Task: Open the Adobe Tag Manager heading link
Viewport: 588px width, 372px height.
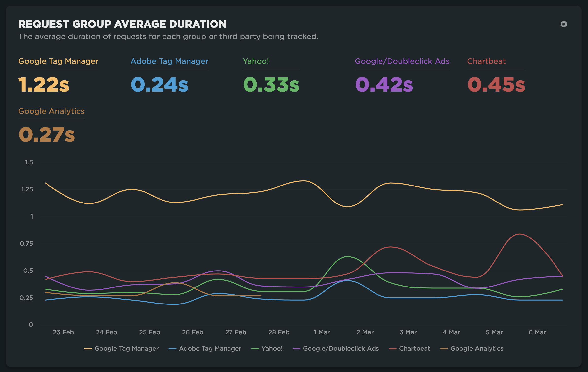Action: tap(169, 61)
